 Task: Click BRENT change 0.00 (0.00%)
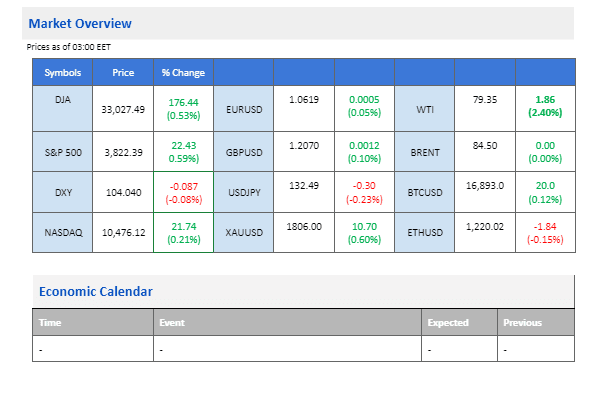click(545, 152)
